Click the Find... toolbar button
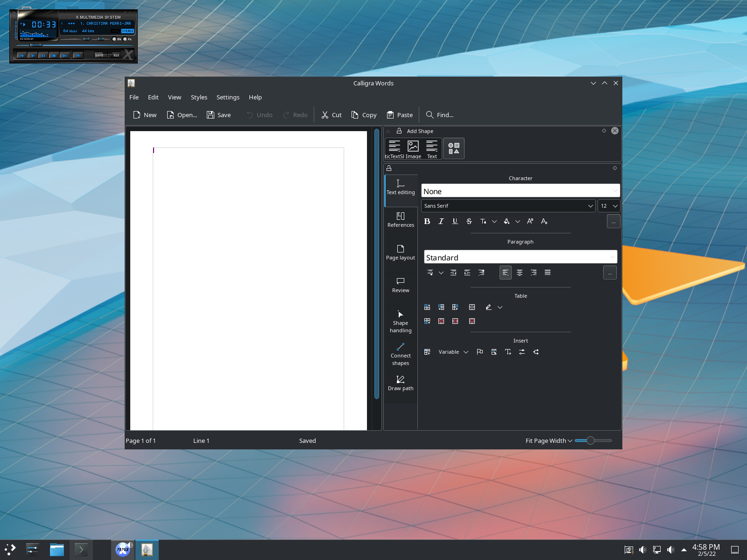Screen dimensions: 747x560 tap(440, 115)
